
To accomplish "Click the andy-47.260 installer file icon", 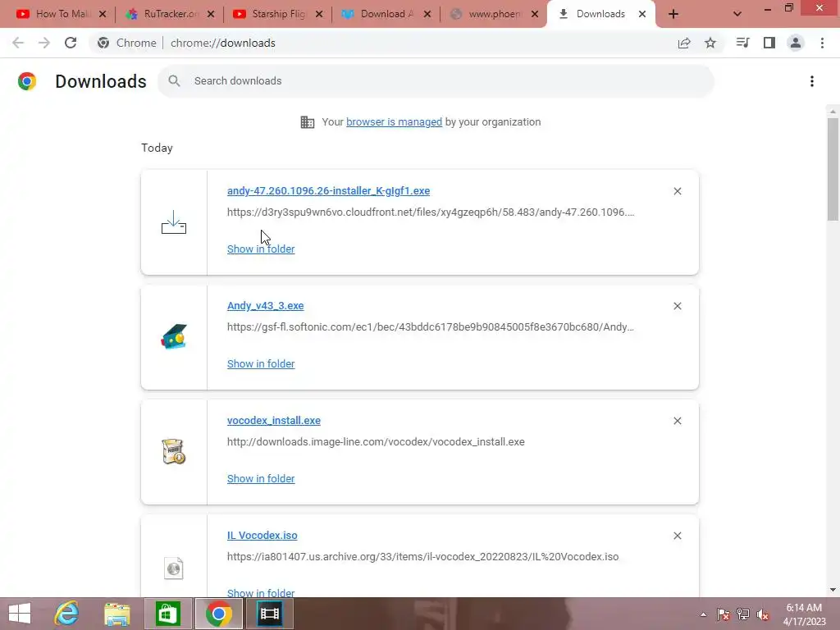I will click(x=174, y=222).
